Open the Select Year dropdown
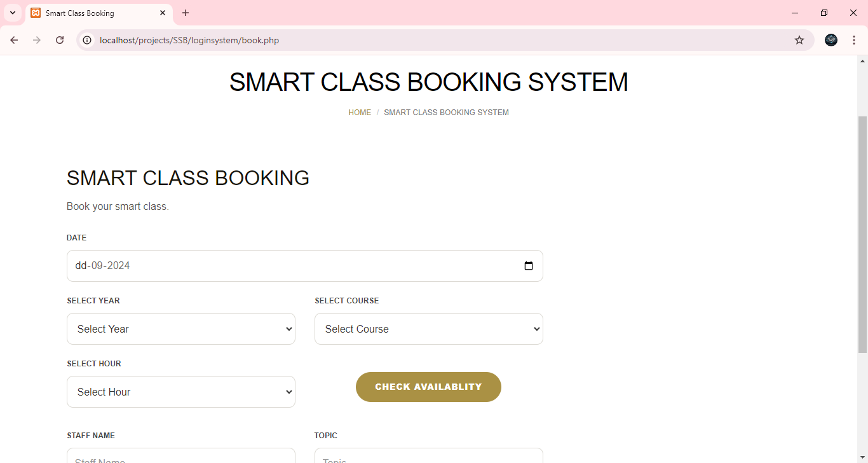Viewport: 868px width, 463px height. tap(180, 329)
